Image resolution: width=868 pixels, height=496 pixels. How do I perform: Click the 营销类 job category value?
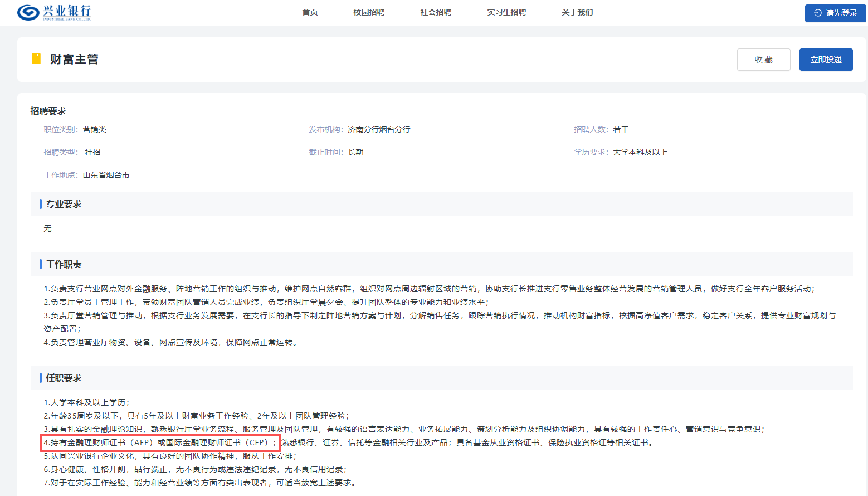(94, 129)
